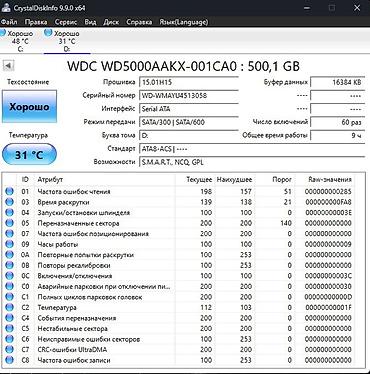Click the status dot for attribute 07
This screenshot has height=374, width=370.
9,234
